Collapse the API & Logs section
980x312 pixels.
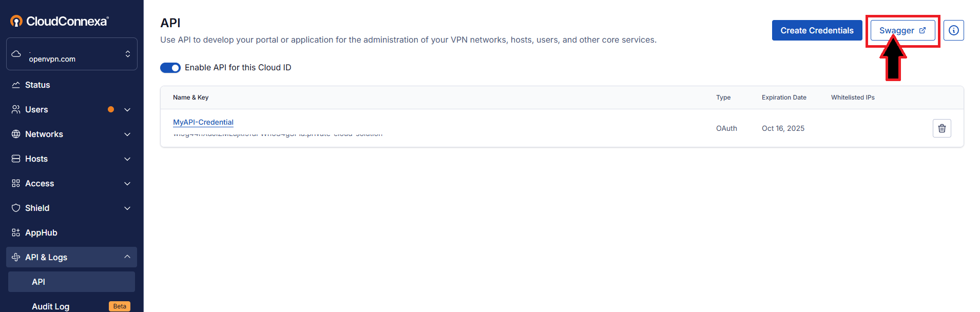click(127, 257)
